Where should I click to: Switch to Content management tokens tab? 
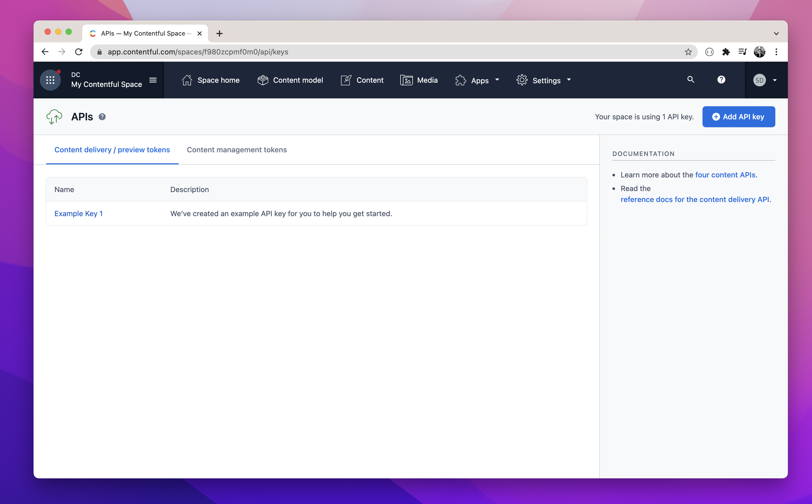tap(237, 150)
